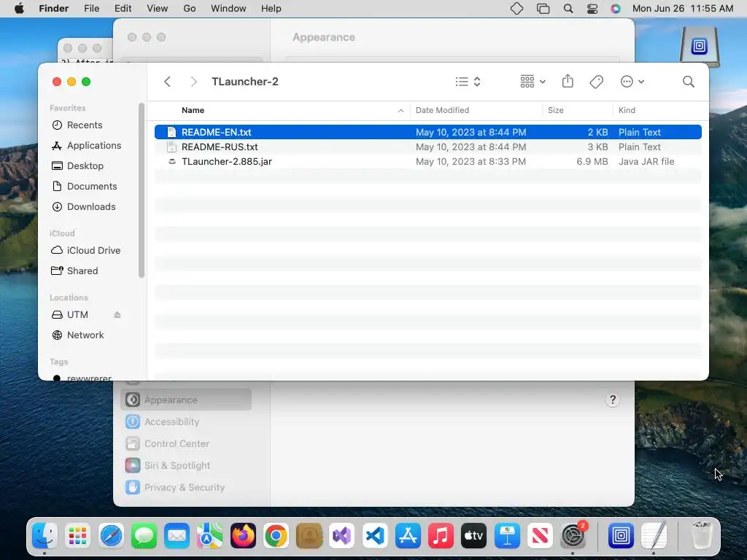Select the README-EN.txt file
Viewport: 747px width, 560px height.
pyautogui.click(x=427, y=132)
